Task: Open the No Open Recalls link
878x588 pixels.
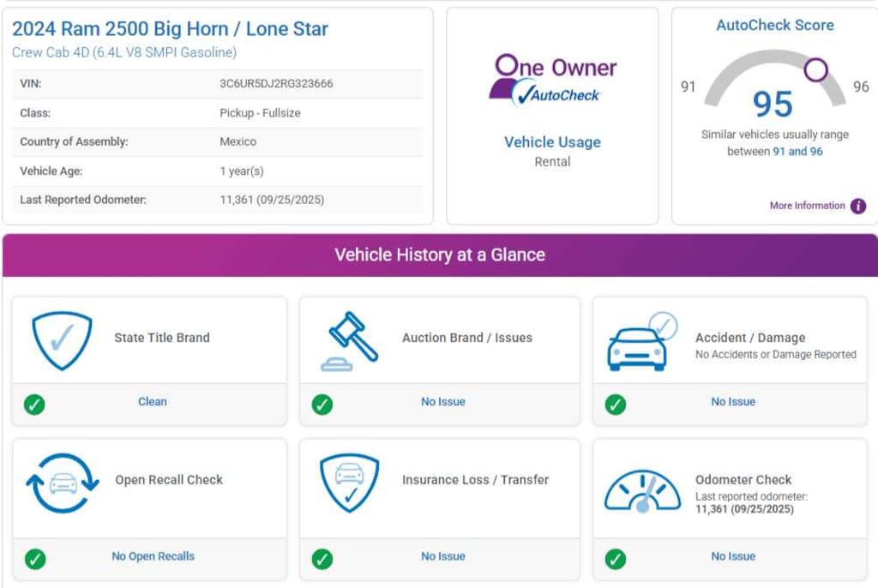Action: tap(153, 556)
